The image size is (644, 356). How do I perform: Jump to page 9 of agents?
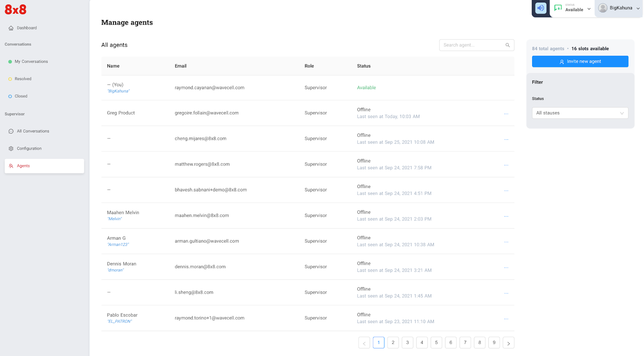[494, 343]
